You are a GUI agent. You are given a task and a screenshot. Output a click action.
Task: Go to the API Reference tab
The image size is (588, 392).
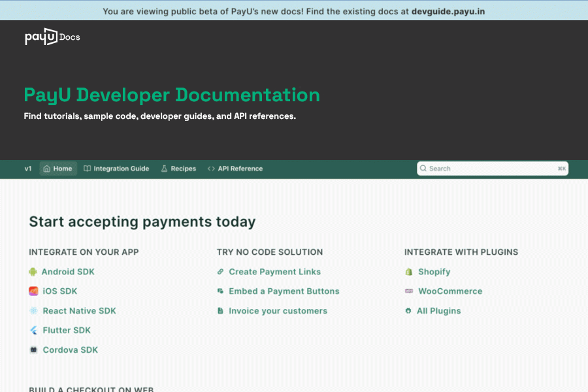[x=235, y=169]
